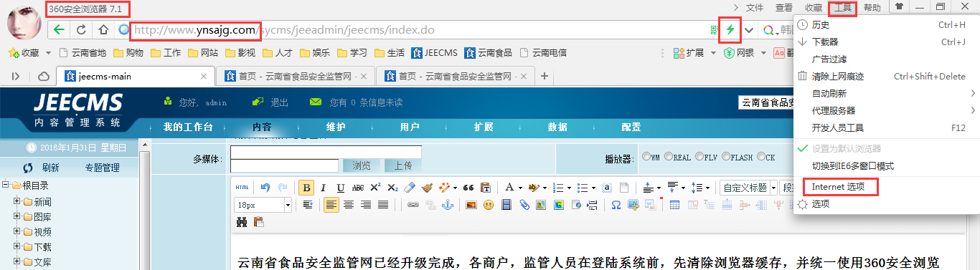This screenshot has width=980, height=270.
Task: Select FLASH player radio button
Action: coord(726,157)
